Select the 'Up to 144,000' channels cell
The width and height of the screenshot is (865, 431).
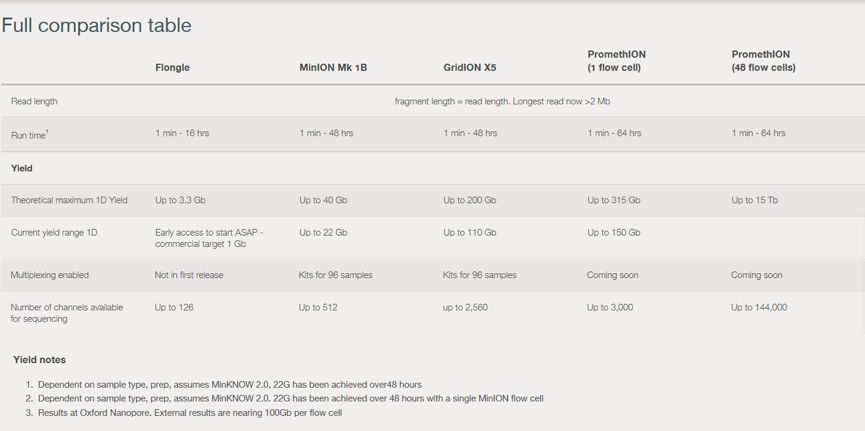click(x=759, y=307)
